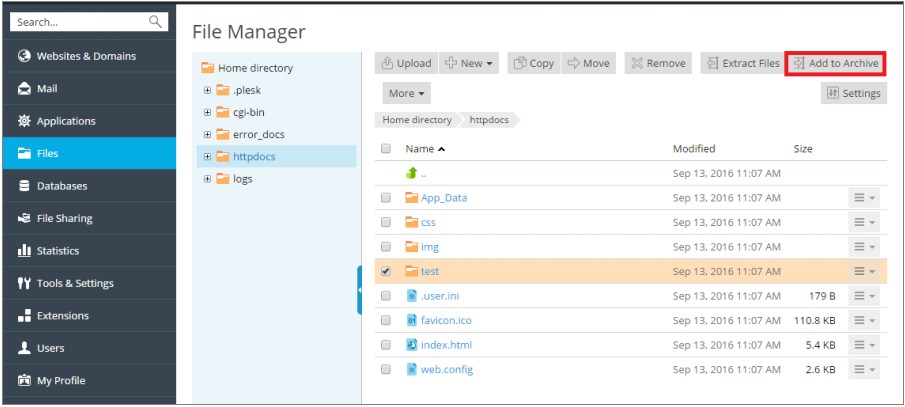Click the Upload button
905x407 pixels.
point(406,63)
